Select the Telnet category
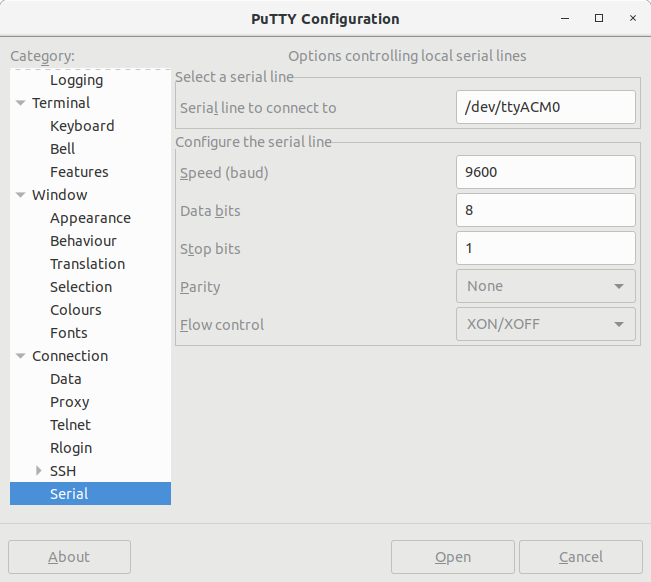Viewport: 651px width, 582px height. (x=70, y=425)
